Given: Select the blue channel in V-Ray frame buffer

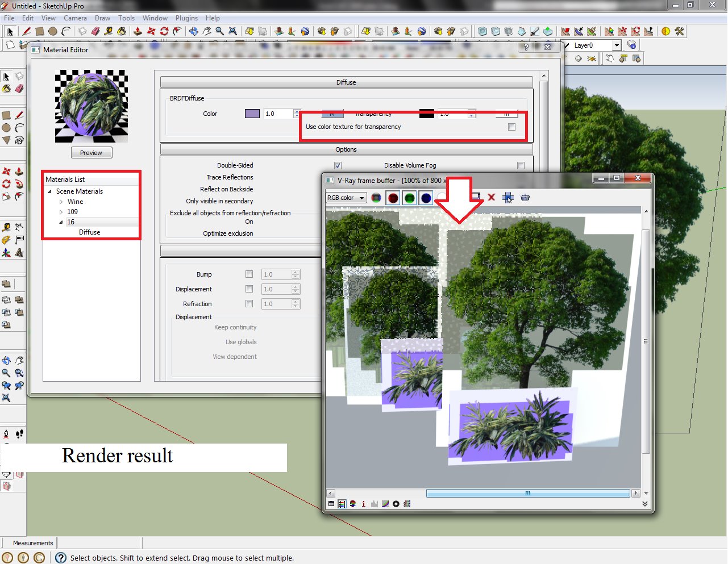Looking at the screenshot, I should coord(426,197).
